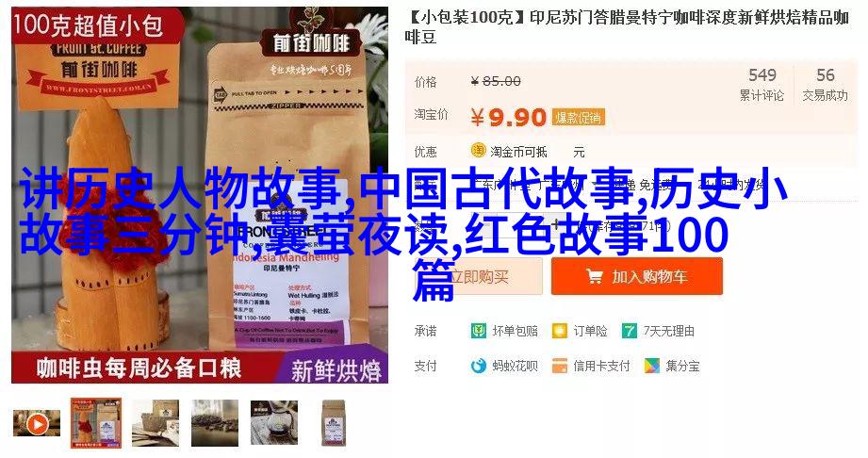The image size is (868, 458).
Task: Click the 立即购买 buy now button
Action: point(478,276)
